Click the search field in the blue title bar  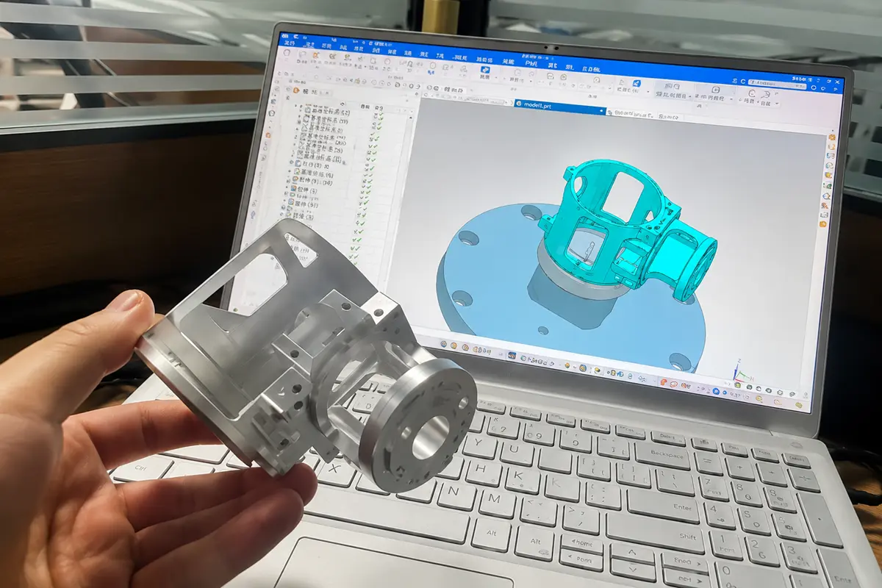[x=777, y=84]
